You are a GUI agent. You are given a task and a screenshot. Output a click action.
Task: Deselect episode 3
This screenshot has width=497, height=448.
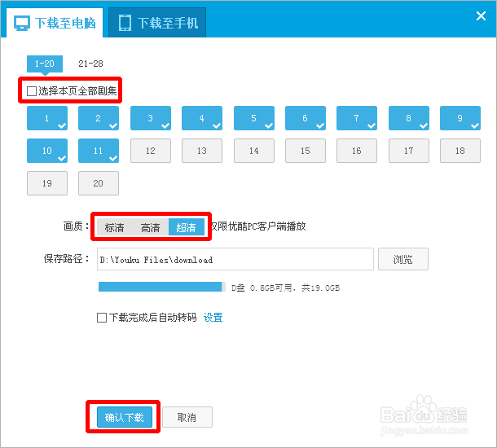151,118
